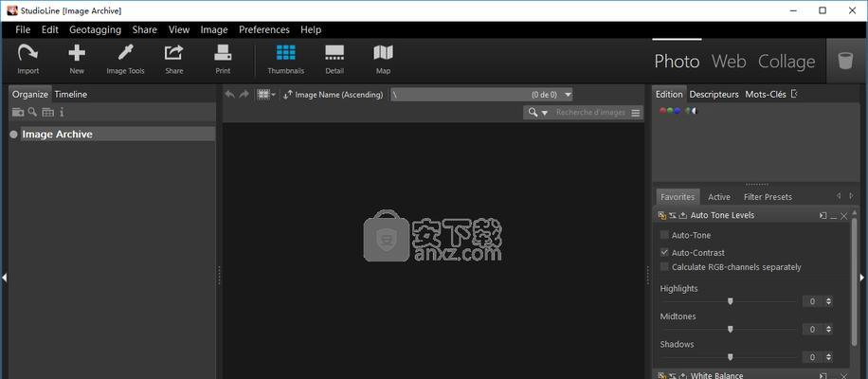Click the Share toolbar icon
Image resolution: width=868 pixels, height=379 pixels.
click(173, 54)
